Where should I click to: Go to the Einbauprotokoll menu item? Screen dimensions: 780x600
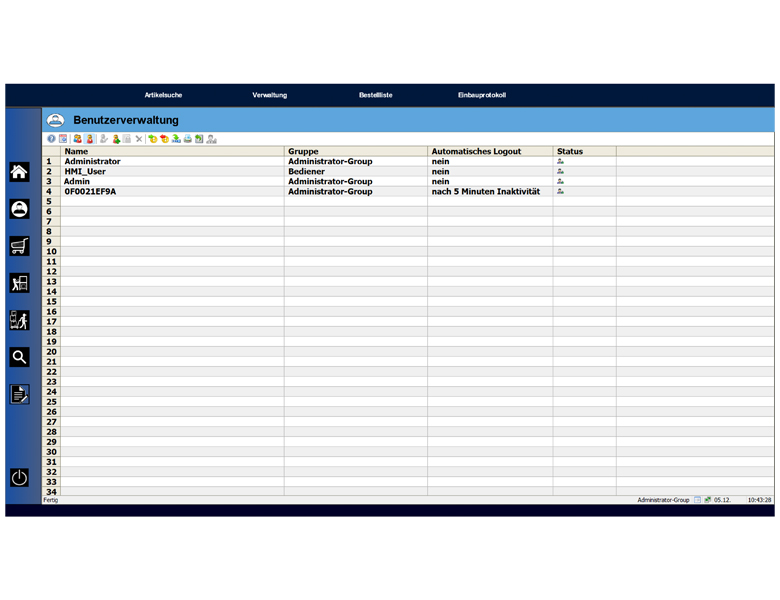[x=482, y=95]
